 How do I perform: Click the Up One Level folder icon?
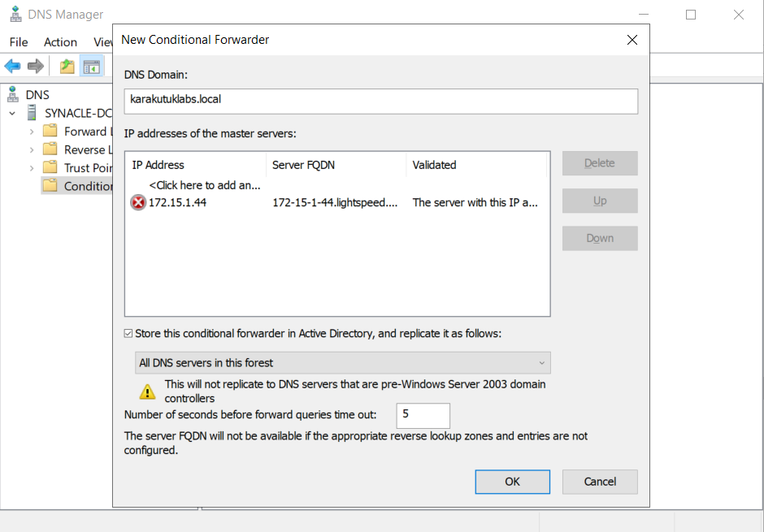tap(67, 67)
